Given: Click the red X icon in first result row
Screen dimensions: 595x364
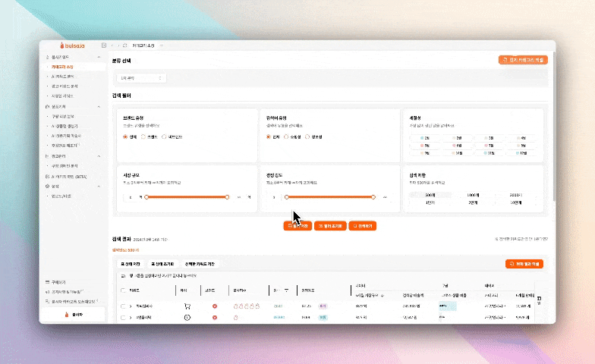Looking at the screenshot, I should [215, 306].
